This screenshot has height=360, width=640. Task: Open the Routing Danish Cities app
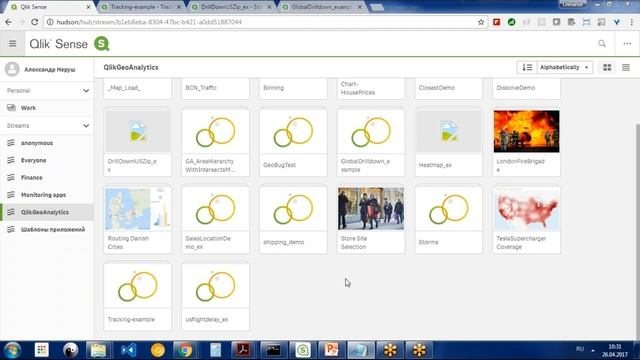(138, 220)
